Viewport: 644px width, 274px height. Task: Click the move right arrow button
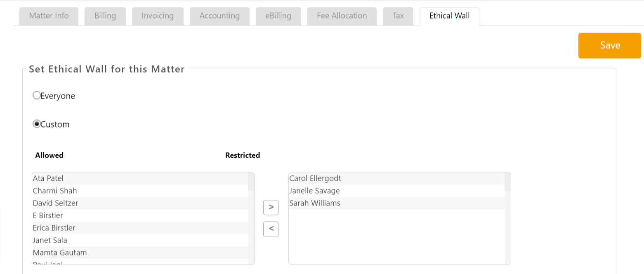coord(271,207)
